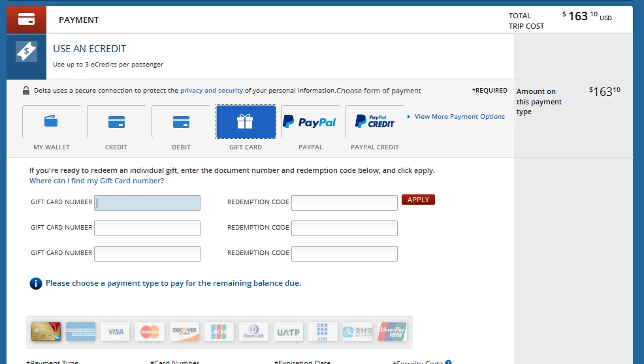The image size is (644, 364).
Task: Pick PayPal as payment method
Action: point(310,122)
